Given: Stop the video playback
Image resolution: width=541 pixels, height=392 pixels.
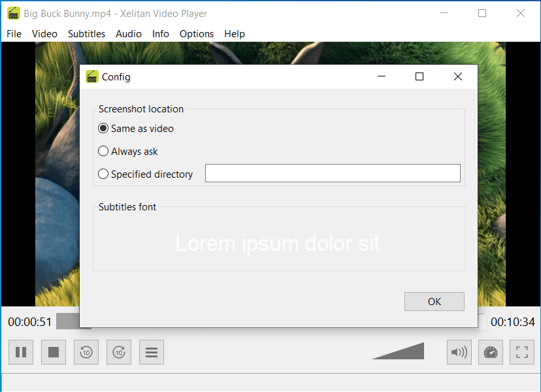Looking at the screenshot, I should click(x=54, y=352).
